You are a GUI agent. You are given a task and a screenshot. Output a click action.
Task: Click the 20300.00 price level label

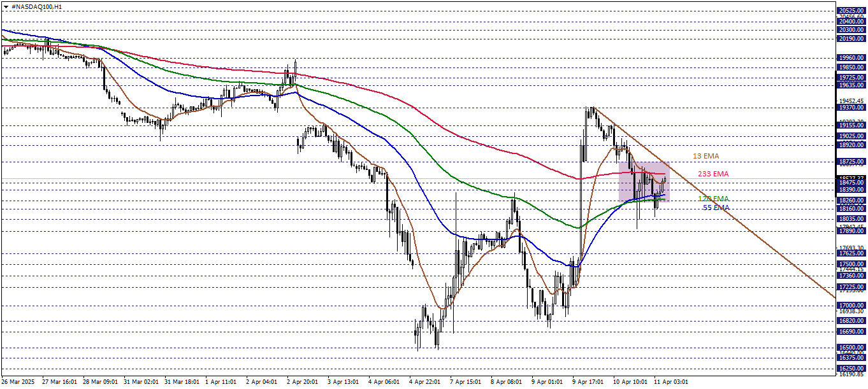[852, 29]
